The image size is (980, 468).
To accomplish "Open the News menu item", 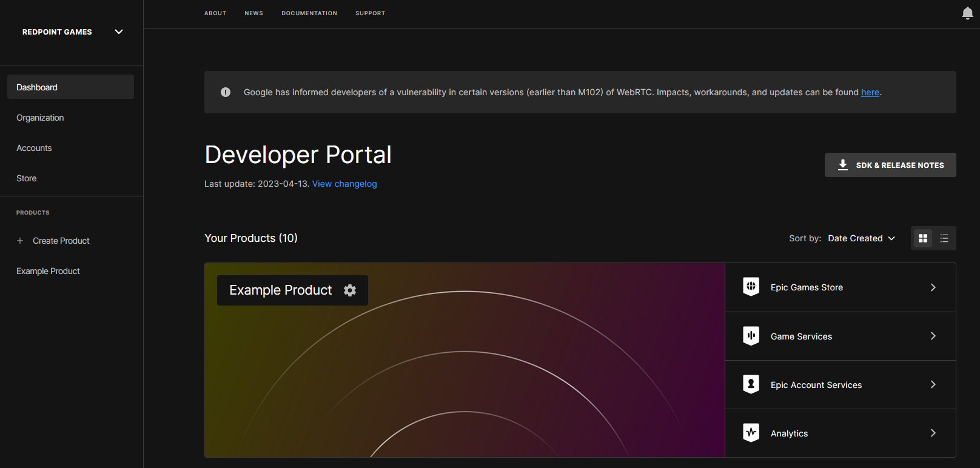I will point(253,13).
